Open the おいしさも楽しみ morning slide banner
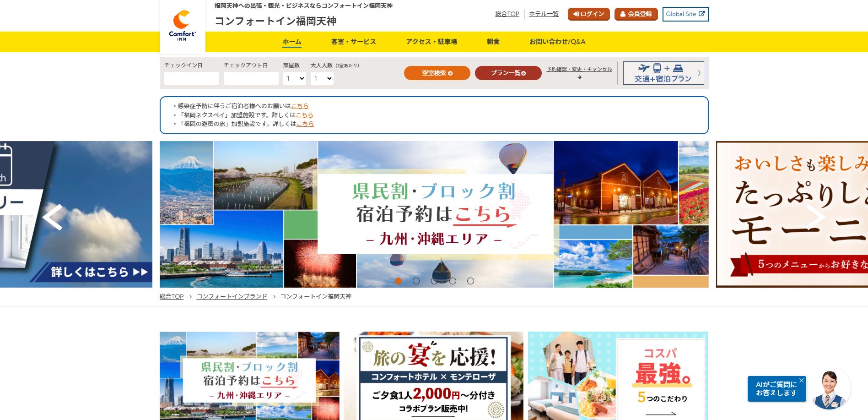The image size is (868, 420). (x=792, y=214)
